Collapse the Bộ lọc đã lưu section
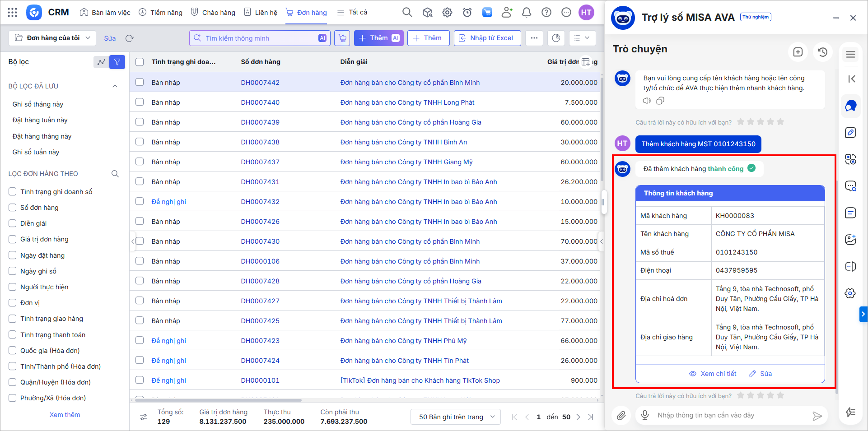868x431 pixels. point(115,86)
